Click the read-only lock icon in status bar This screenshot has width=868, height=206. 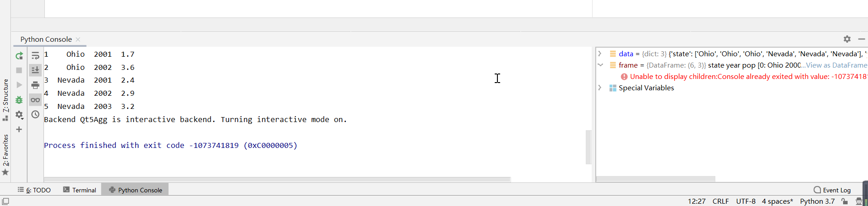[x=844, y=201]
